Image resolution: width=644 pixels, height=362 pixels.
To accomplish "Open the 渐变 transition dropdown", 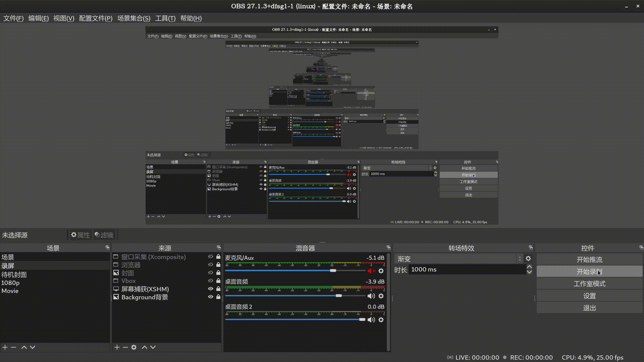I will 459,258.
